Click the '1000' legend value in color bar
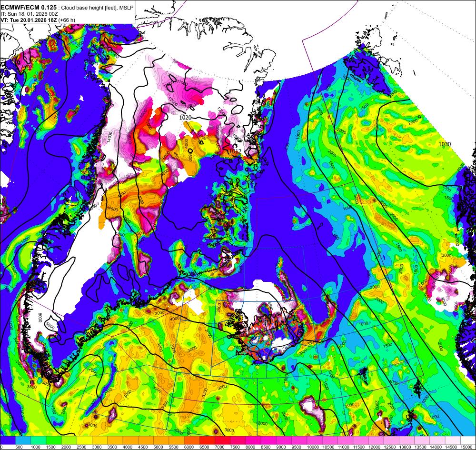 pos(36,447)
